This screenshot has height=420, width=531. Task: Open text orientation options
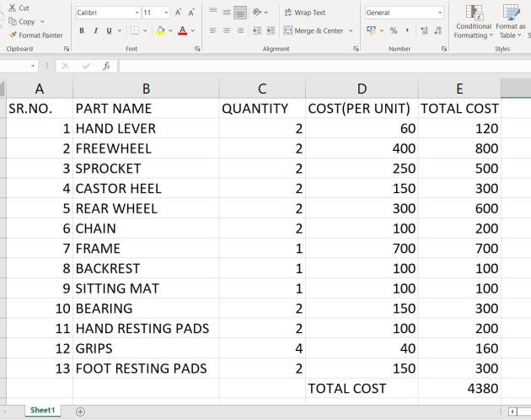tap(260, 13)
